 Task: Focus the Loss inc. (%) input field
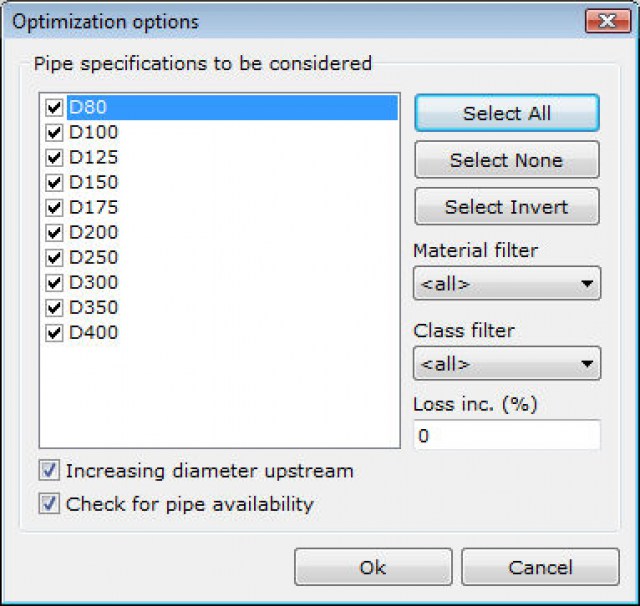click(506, 436)
